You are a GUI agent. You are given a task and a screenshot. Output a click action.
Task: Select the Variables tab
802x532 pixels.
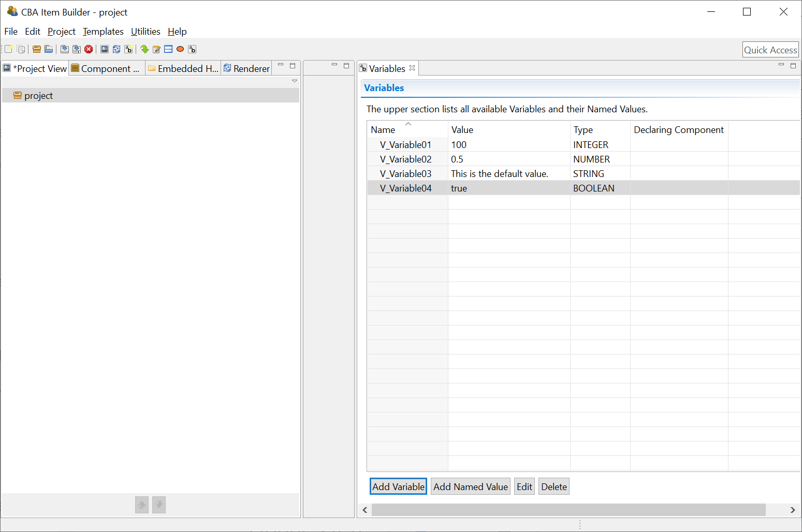387,68
